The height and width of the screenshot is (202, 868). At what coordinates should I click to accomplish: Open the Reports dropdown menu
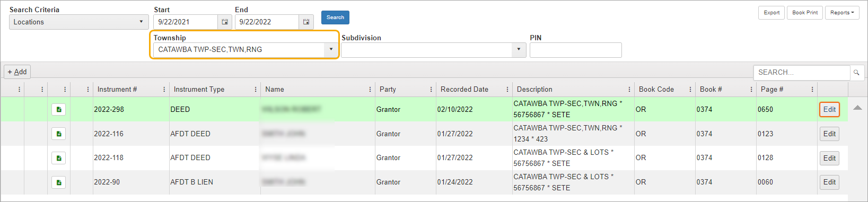coord(842,13)
